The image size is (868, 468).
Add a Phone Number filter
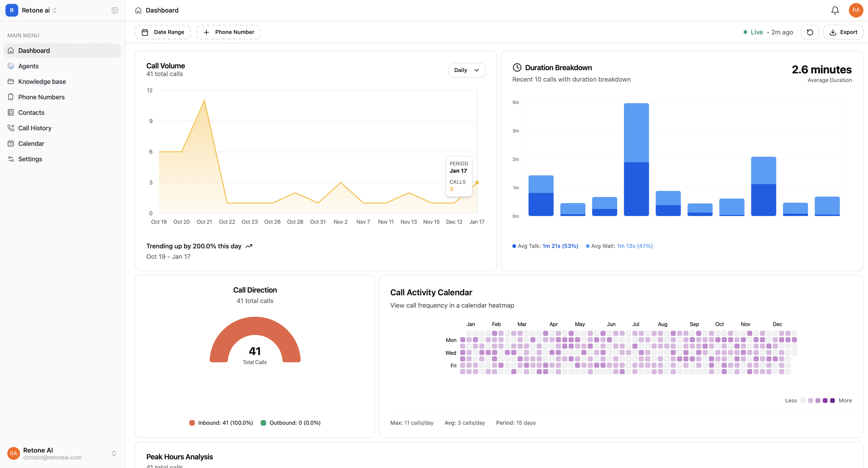point(229,32)
